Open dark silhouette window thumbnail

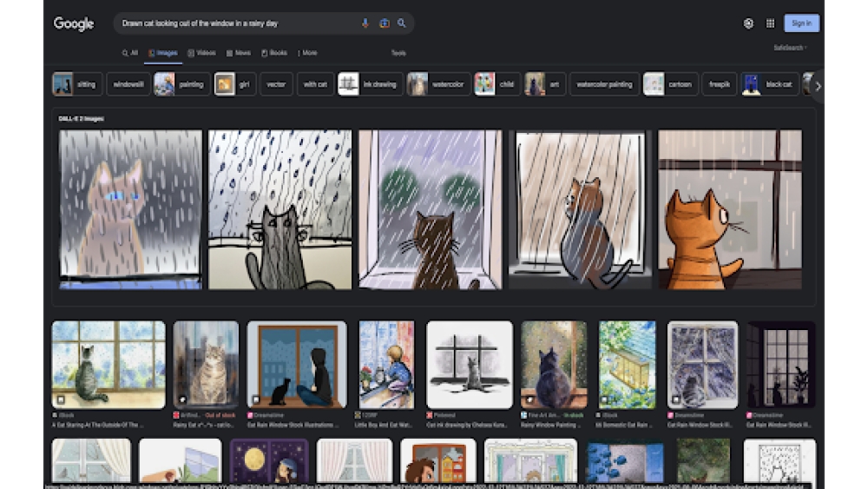point(780,365)
